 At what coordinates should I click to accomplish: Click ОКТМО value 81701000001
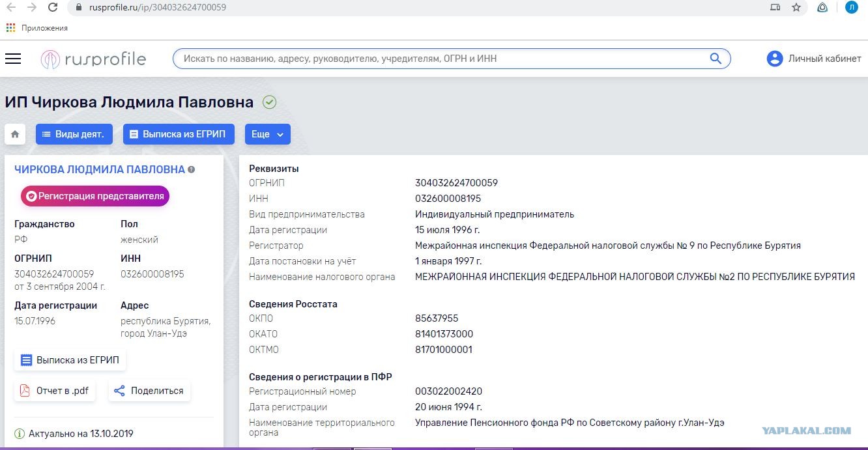(x=444, y=350)
